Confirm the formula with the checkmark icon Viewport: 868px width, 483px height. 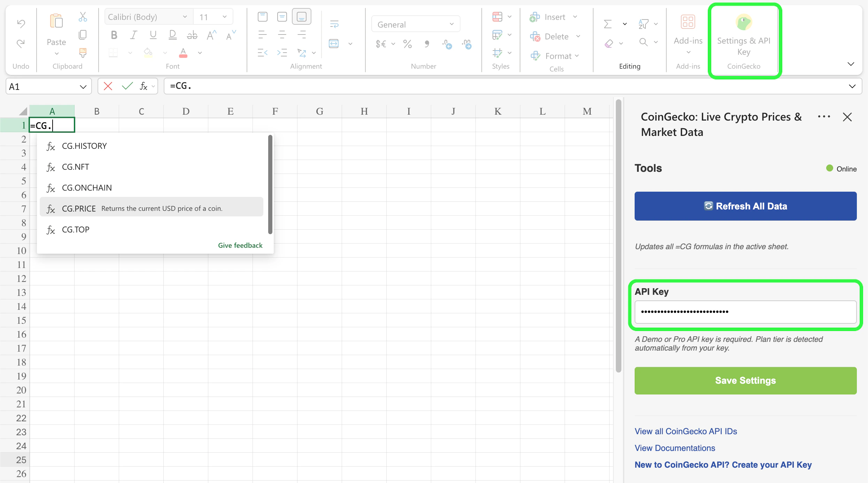[x=127, y=86]
